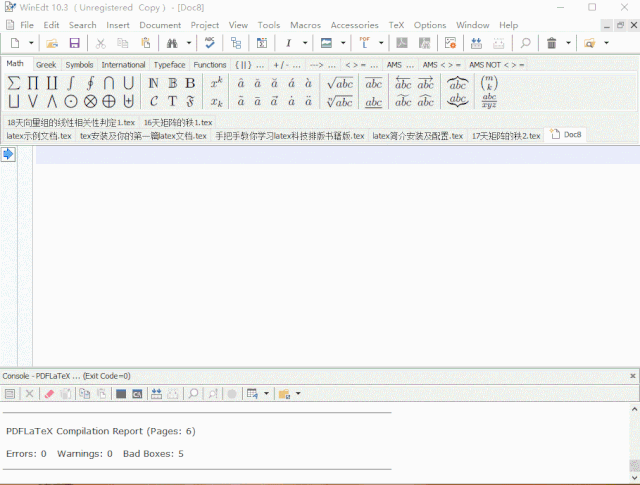Switch to the Greek symbols tab
Screen dimensions: 640x485
[x=46, y=65]
